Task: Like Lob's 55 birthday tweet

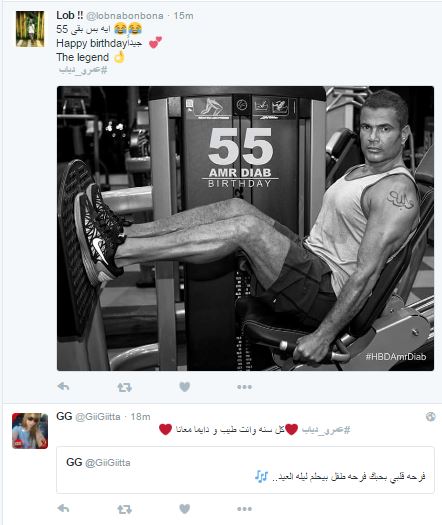Action: [x=185, y=387]
